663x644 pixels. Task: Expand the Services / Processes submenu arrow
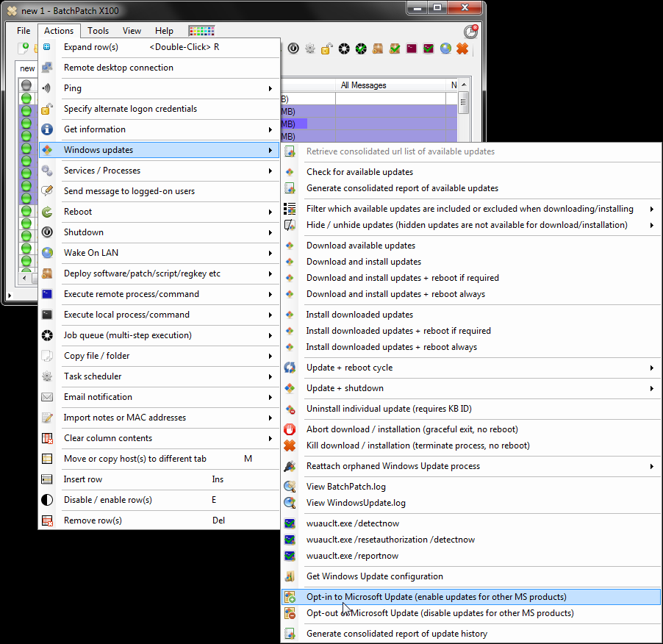point(270,171)
